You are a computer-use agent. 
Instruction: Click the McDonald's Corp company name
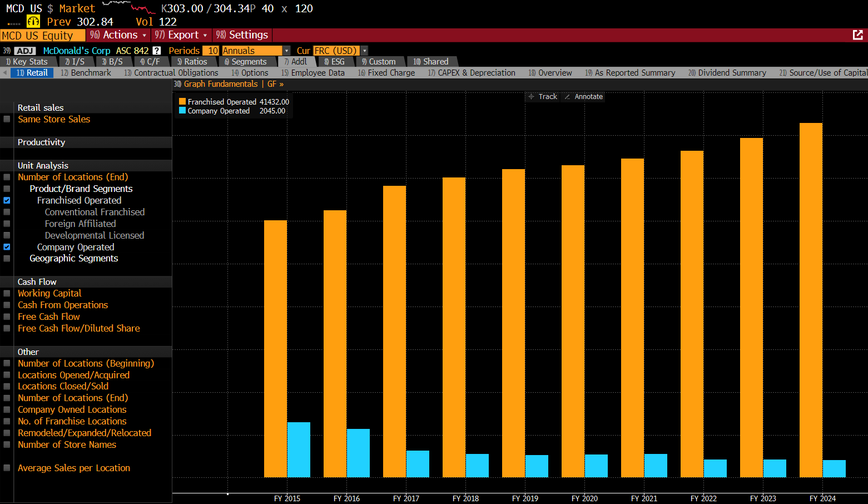point(77,51)
